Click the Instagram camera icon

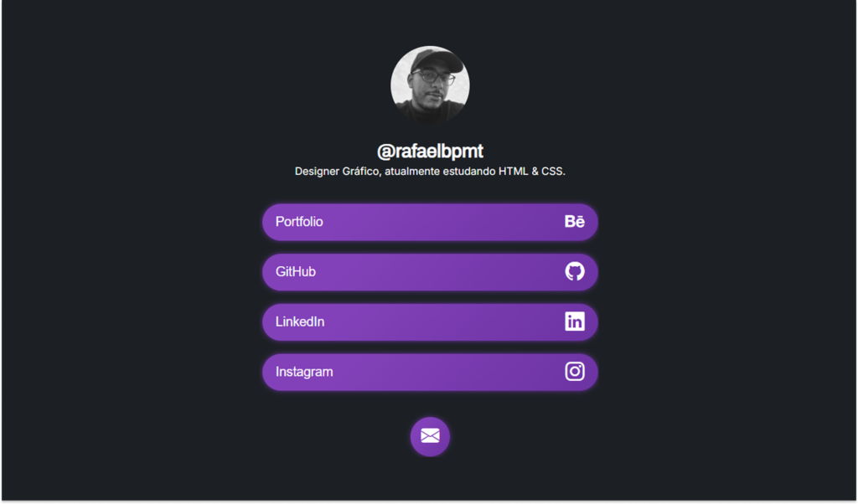575,372
